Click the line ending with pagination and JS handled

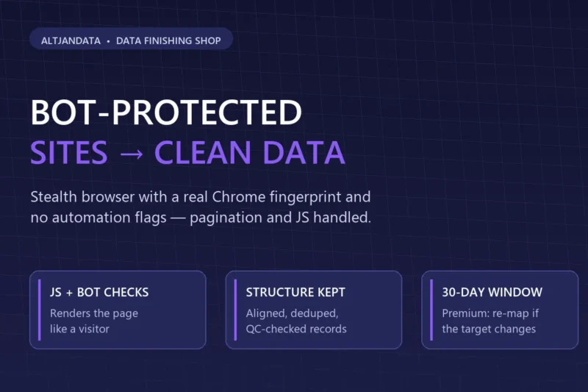tap(201, 218)
